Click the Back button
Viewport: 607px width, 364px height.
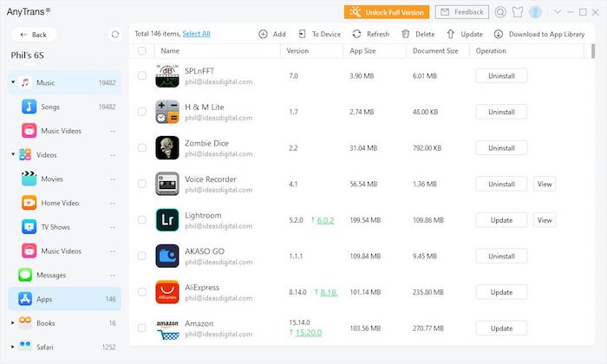(34, 35)
